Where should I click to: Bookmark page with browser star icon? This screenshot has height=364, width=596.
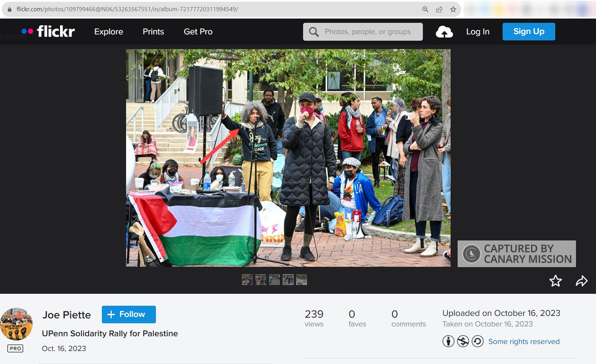(x=453, y=9)
